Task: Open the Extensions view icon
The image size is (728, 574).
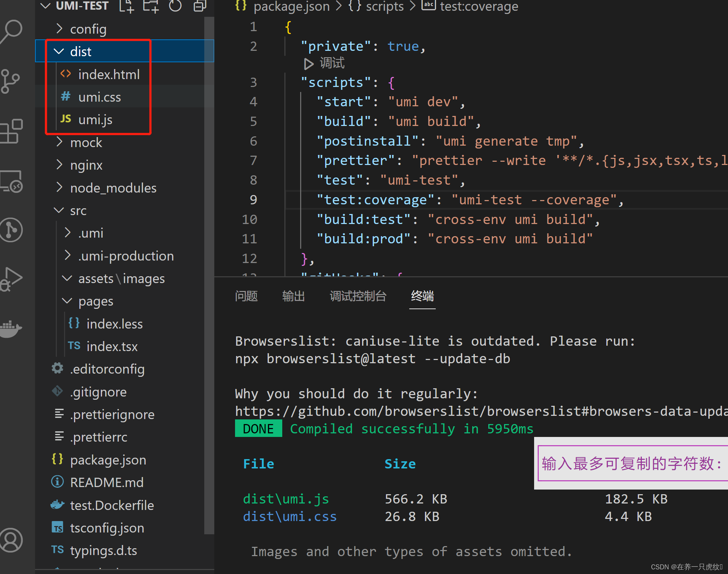Action: 11,131
